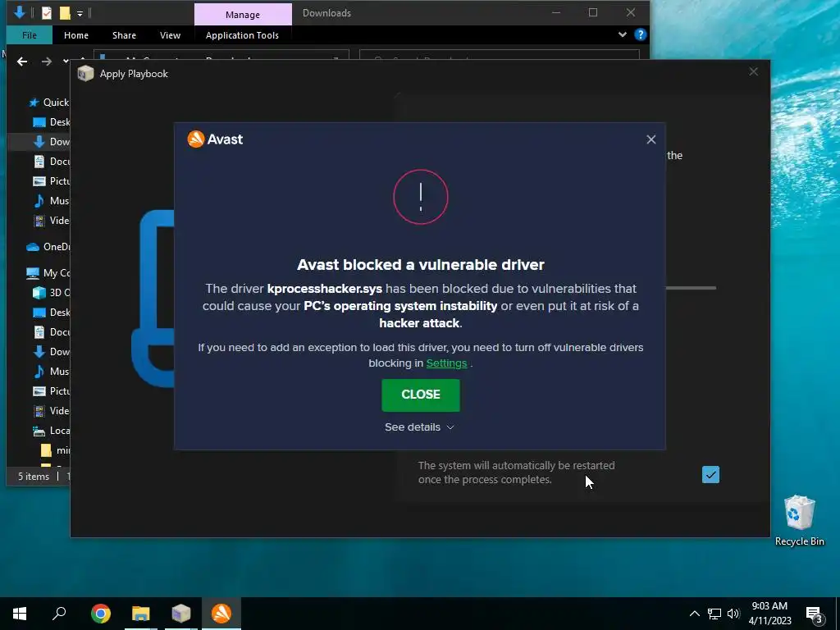840x630 pixels.
Task: Select Local Disk in navigation pane
Action: [51, 431]
